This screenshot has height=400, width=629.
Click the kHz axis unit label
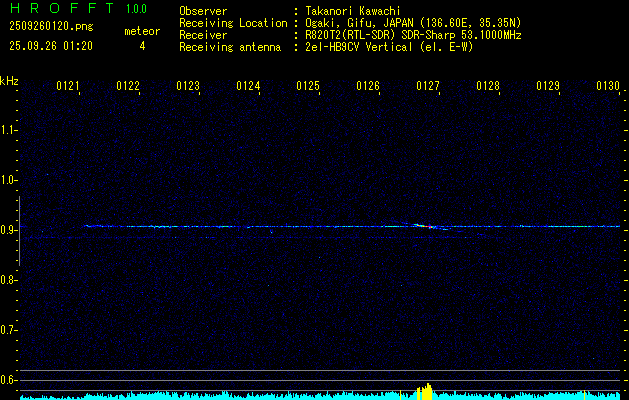coord(9,81)
